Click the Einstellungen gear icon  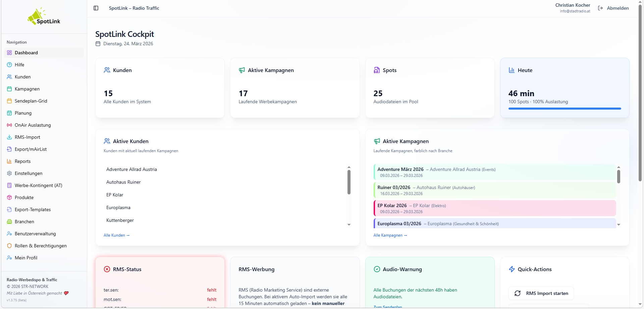click(9, 173)
